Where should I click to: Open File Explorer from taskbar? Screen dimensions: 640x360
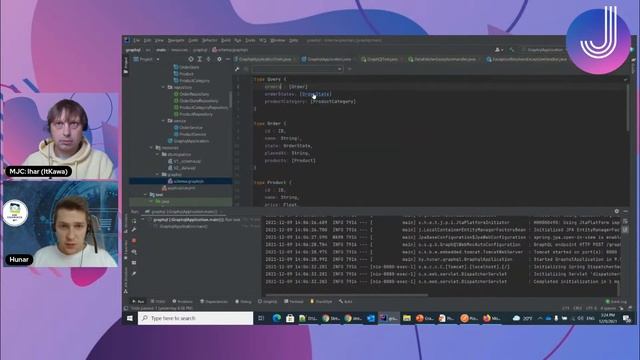(407, 318)
